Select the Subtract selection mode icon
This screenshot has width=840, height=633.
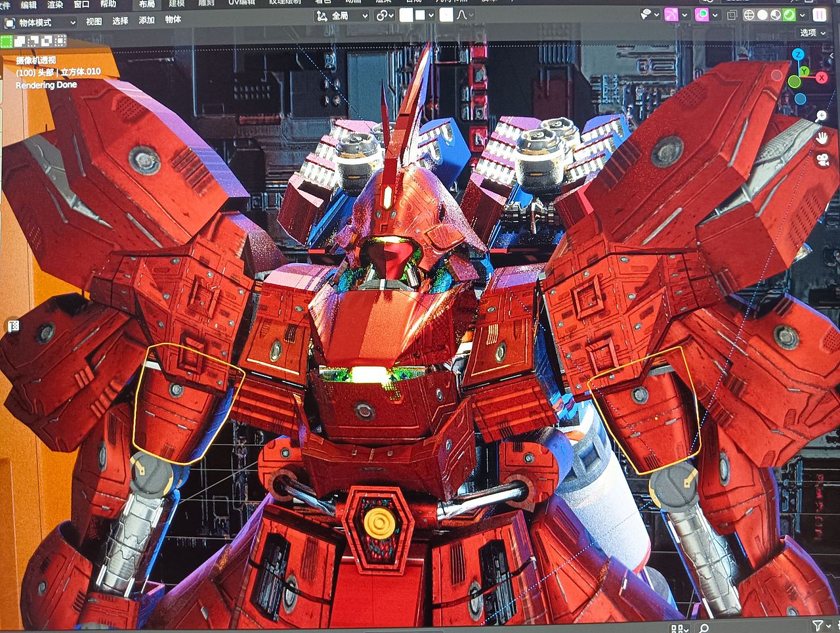coord(33,41)
